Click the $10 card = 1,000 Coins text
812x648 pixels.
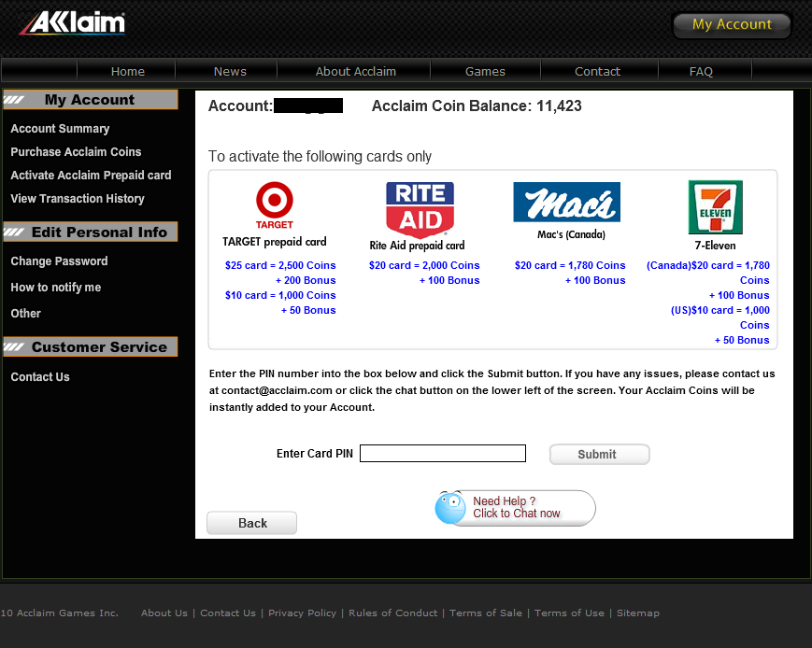[280, 295]
